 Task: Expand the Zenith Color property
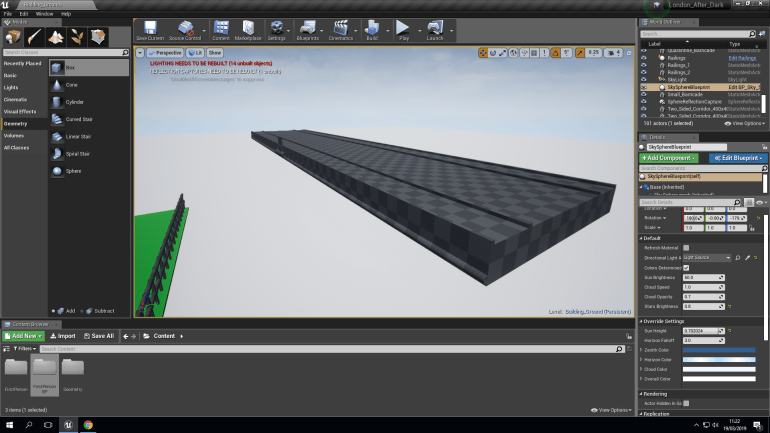pyautogui.click(x=641, y=350)
